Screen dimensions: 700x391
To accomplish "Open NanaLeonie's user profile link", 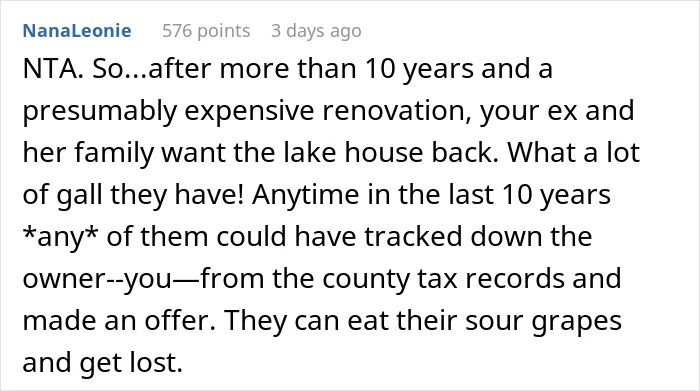I will click(77, 31).
